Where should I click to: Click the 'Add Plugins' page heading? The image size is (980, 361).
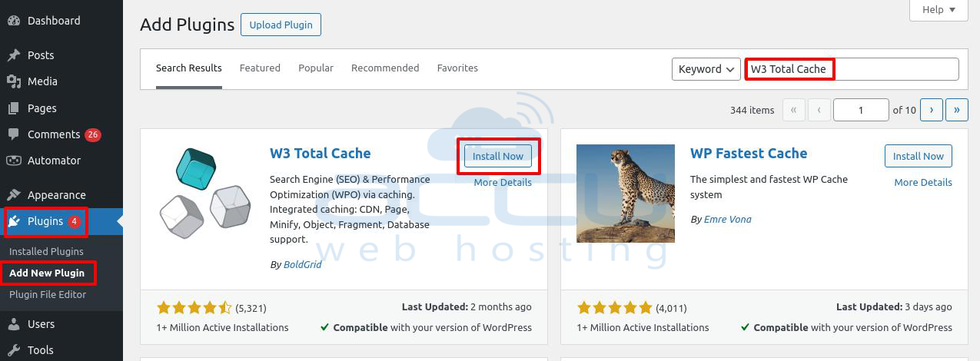[187, 25]
